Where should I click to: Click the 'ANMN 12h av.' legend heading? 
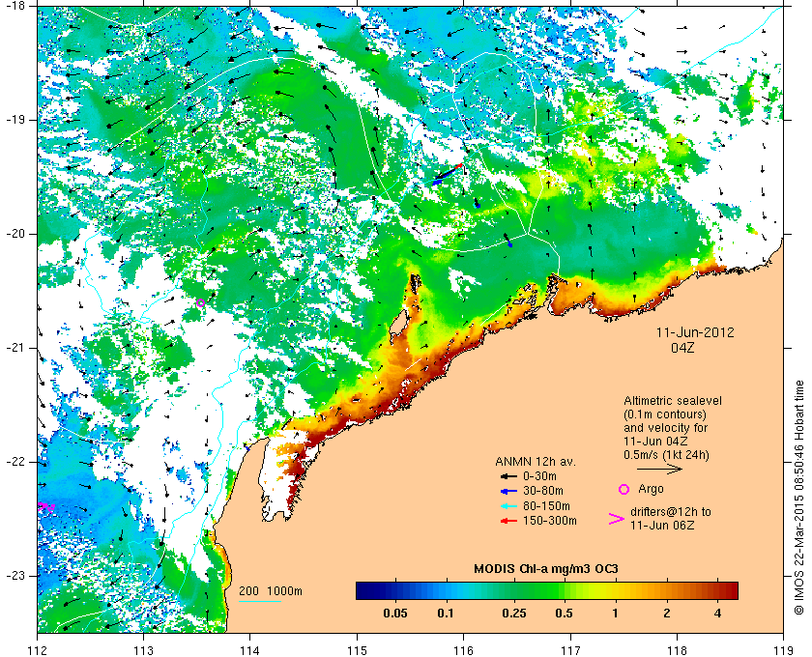point(536,462)
